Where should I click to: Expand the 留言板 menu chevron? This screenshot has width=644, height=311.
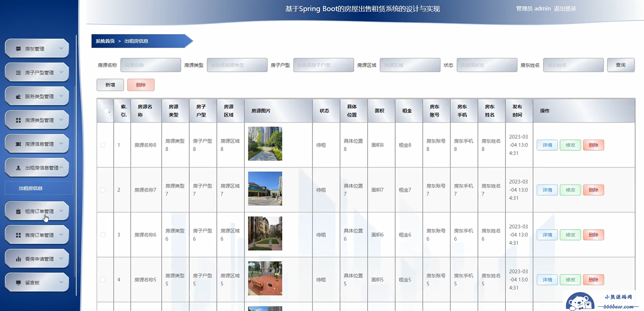(61, 282)
